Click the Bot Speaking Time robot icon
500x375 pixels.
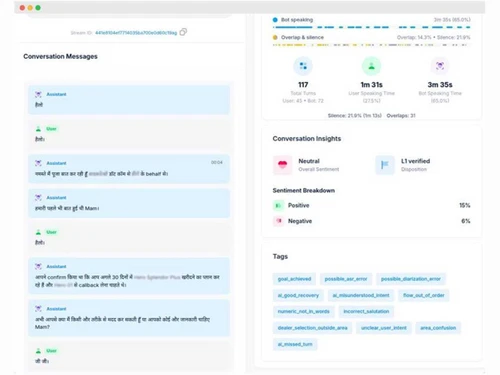coord(440,66)
